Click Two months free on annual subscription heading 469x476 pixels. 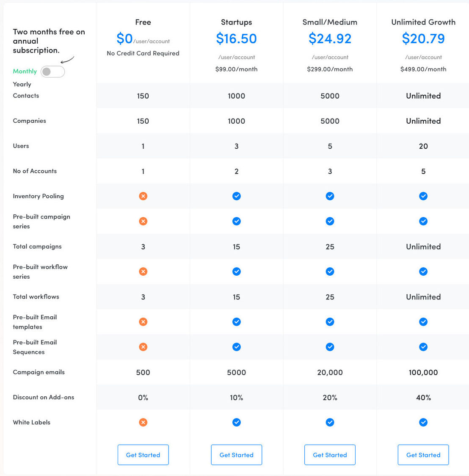(49, 41)
